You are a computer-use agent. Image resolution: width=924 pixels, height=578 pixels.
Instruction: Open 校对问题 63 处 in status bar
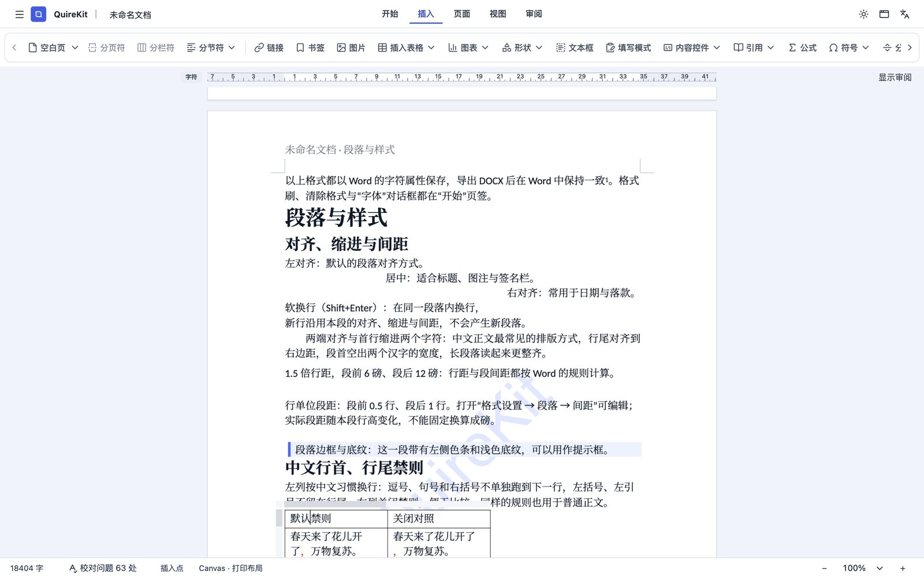[103, 568]
